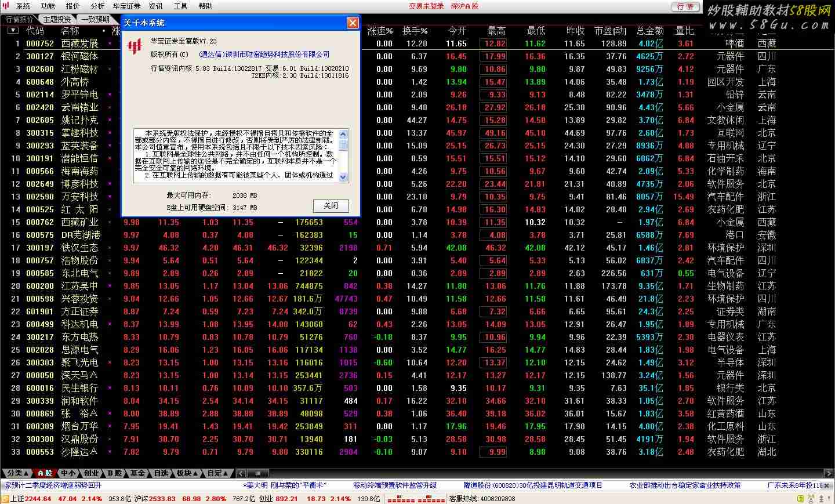Sort by the 涨速% column header
Viewport: 835px width, 504px height.
[x=380, y=31]
